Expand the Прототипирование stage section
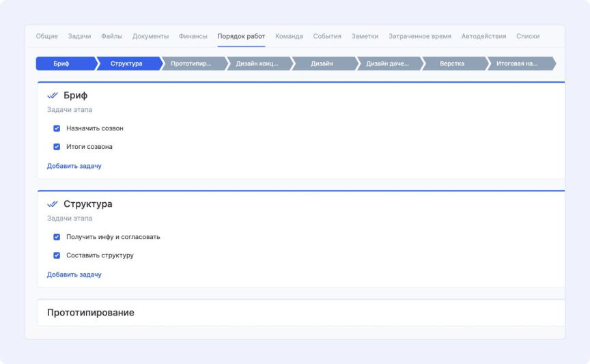Screen dimensions: 590x364 tap(90, 313)
